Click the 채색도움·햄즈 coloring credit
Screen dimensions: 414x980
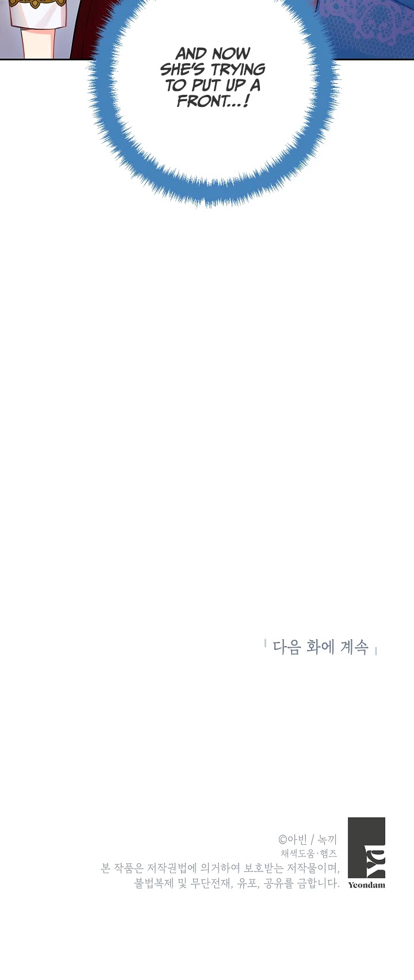(x=309, y=854)
